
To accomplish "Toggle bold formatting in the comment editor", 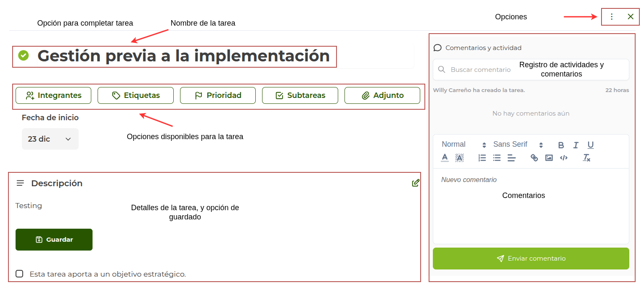I will click(x=561, y=145).
